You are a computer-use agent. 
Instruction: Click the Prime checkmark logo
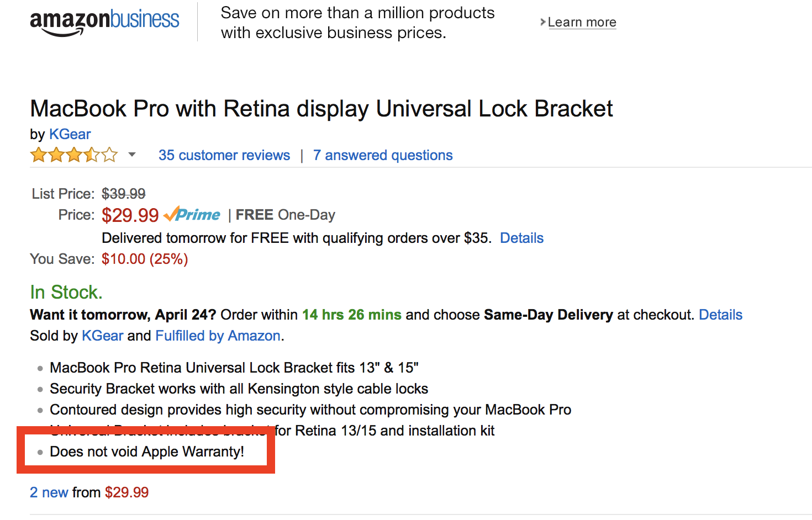click(x=192, y=214)
